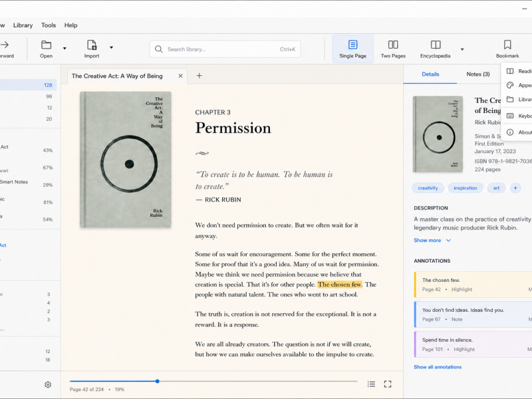The height and width of the screenshot is (399, 532).
Task: Select the Smart Notes sidebar item
Action: [27, 184]
